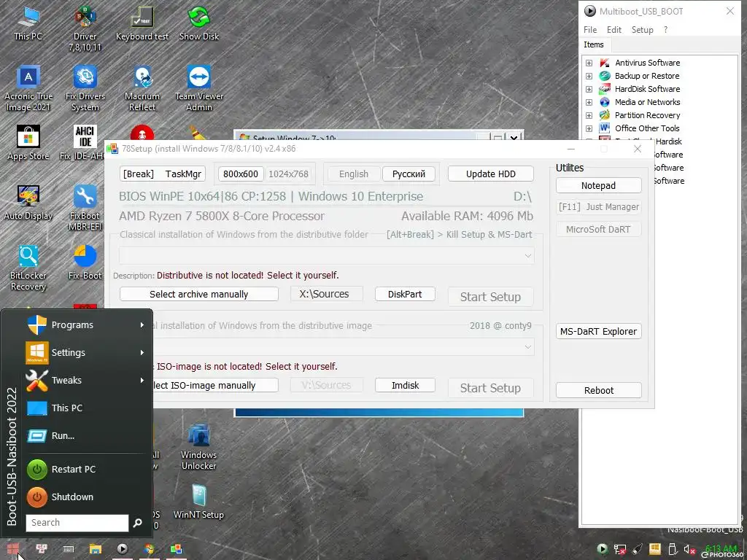
Task: Switch language to Русский
Action: [409, 174]
